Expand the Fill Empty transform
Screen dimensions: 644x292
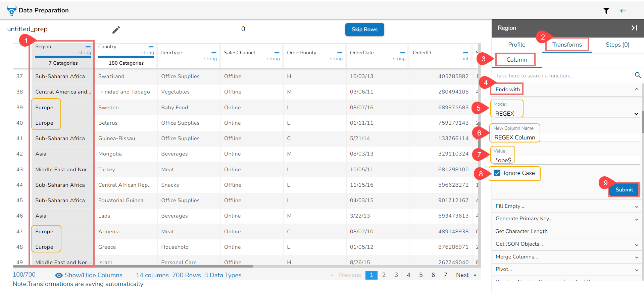tap(636, 207)
